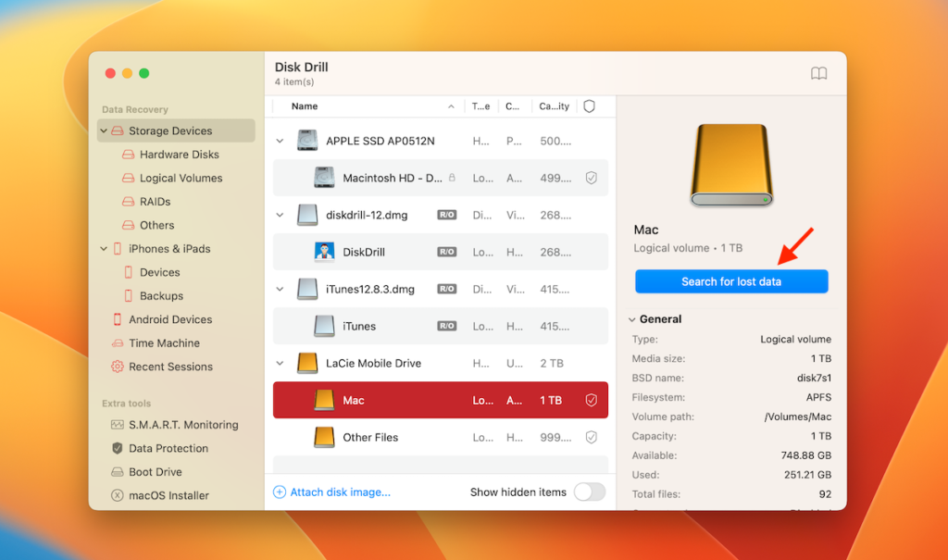Select Storage Devices in the sidebar

(171, 131)
